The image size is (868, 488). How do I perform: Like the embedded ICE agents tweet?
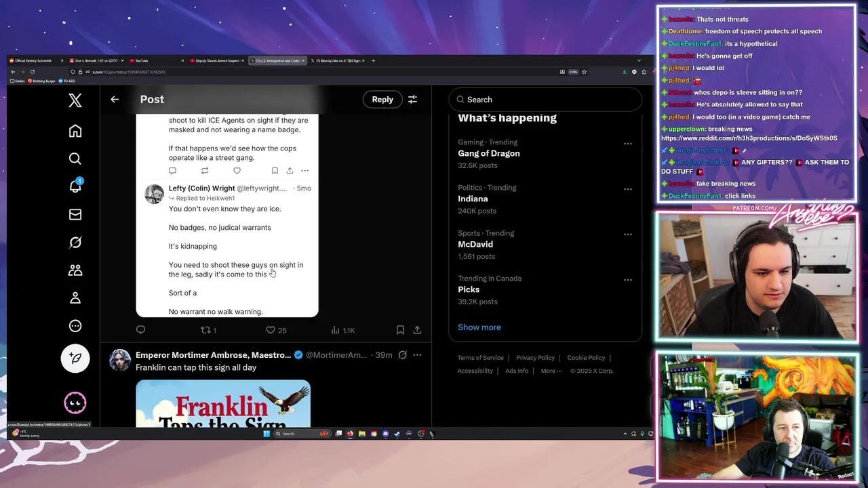[237, 171]
